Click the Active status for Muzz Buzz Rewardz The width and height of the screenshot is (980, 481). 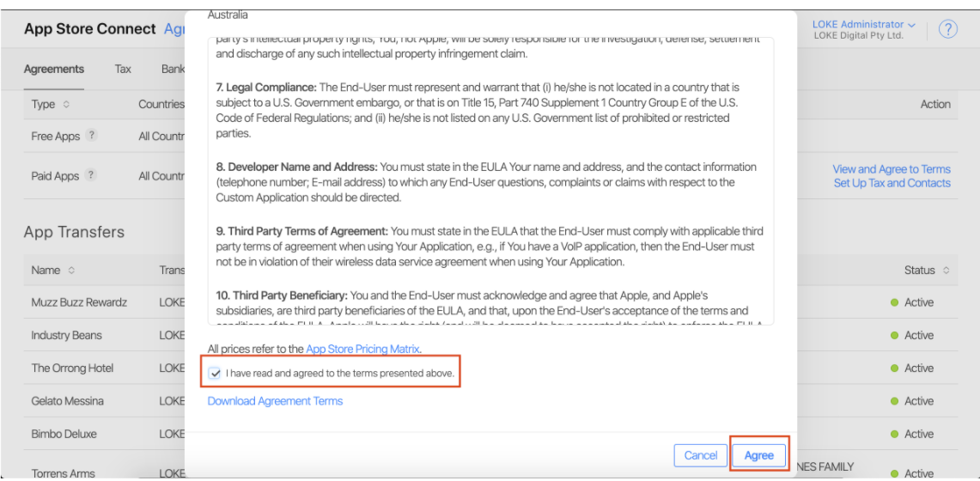pos(912,302)
